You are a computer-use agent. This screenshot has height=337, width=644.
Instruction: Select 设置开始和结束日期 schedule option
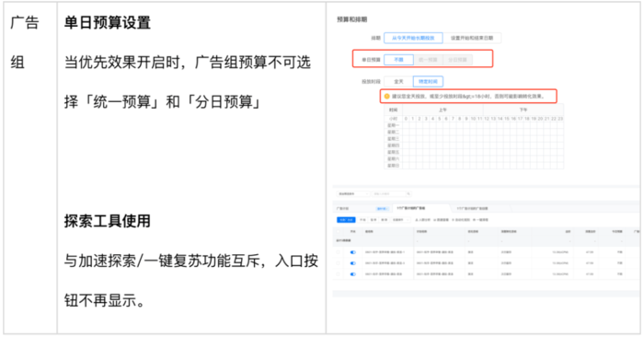[x=472, y=38]
